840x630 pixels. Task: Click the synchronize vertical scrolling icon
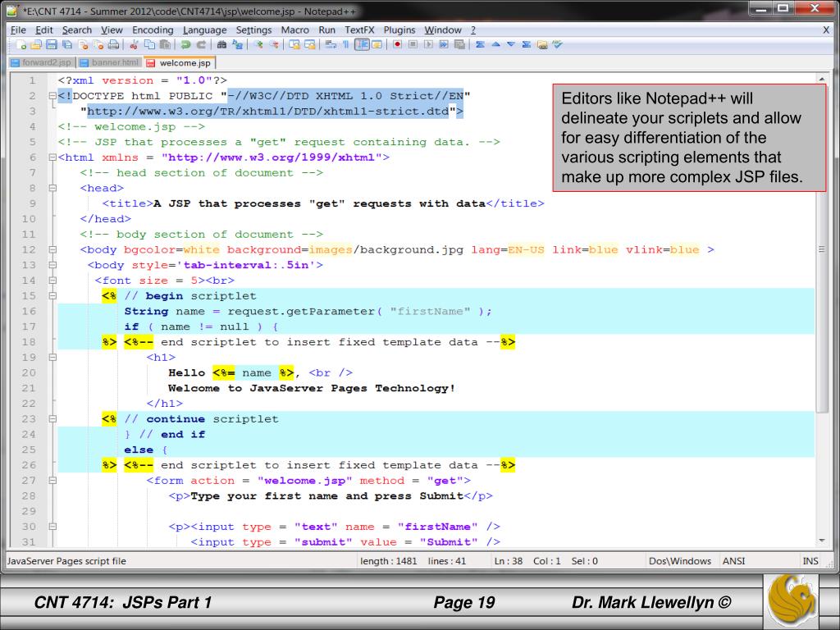coord(294,45)
